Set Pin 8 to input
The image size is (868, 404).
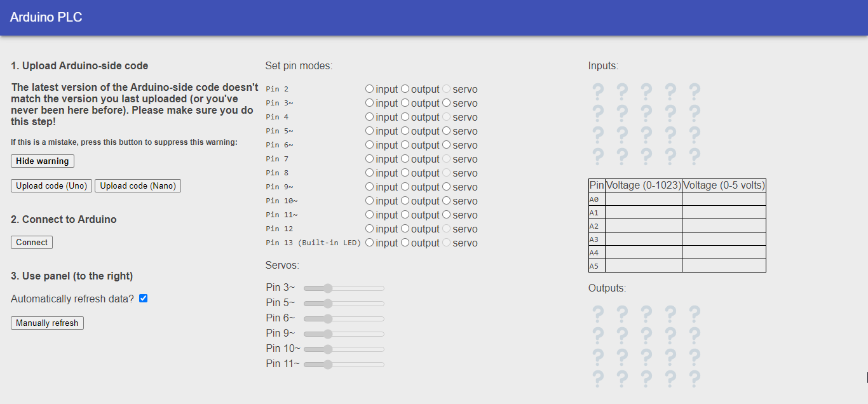coord(369,173)
